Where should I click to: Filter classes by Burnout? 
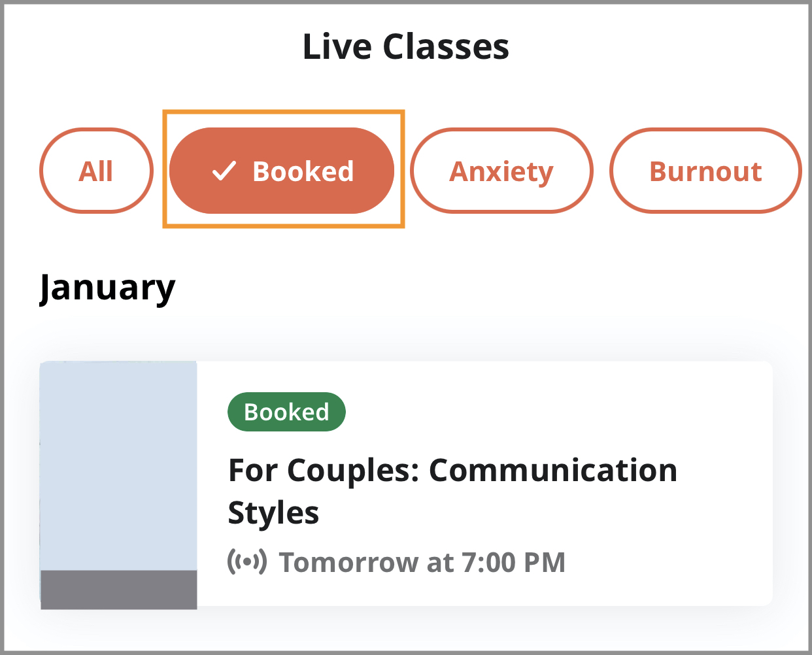tap(705, 171)
